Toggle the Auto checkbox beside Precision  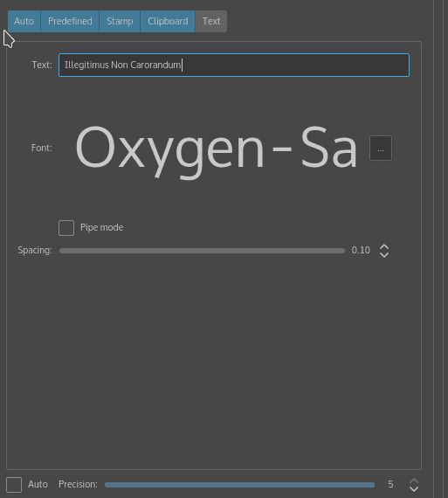(14, 485)
